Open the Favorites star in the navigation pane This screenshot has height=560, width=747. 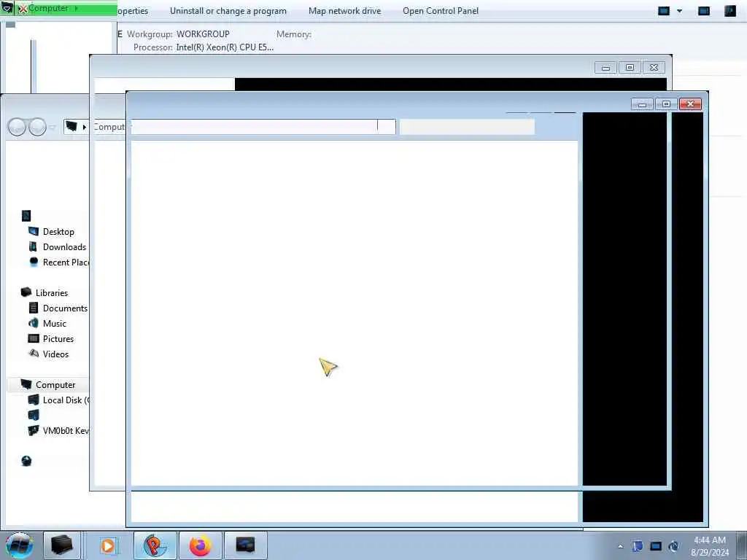(26, 216)
